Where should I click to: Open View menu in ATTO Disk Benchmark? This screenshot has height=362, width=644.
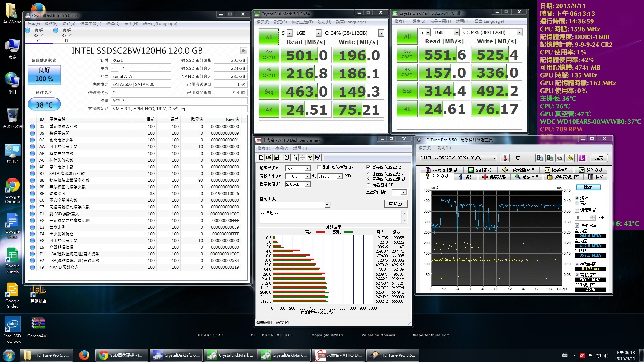point(281,148)
